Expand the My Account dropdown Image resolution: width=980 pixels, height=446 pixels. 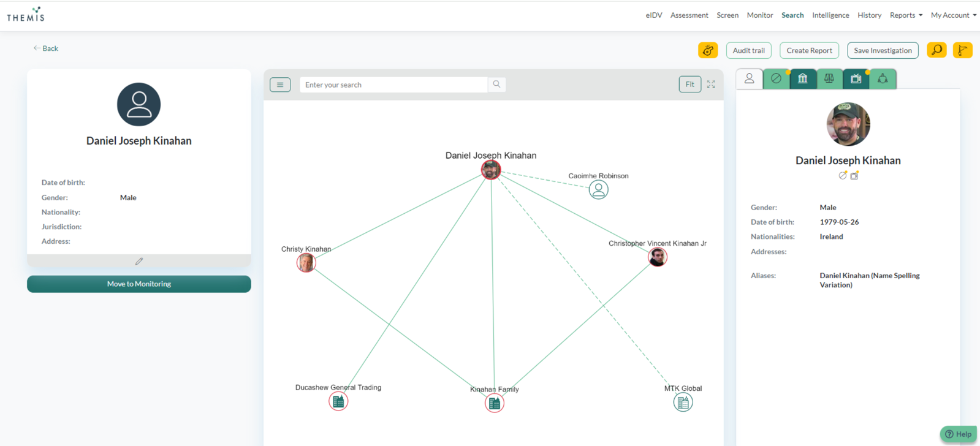[x=954, y=15]
